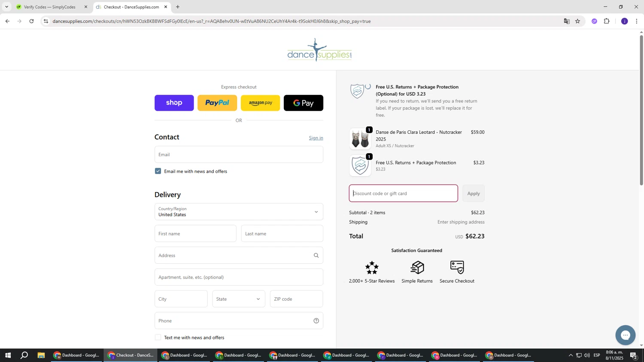Open a new browser tab

tap(178, 7)
